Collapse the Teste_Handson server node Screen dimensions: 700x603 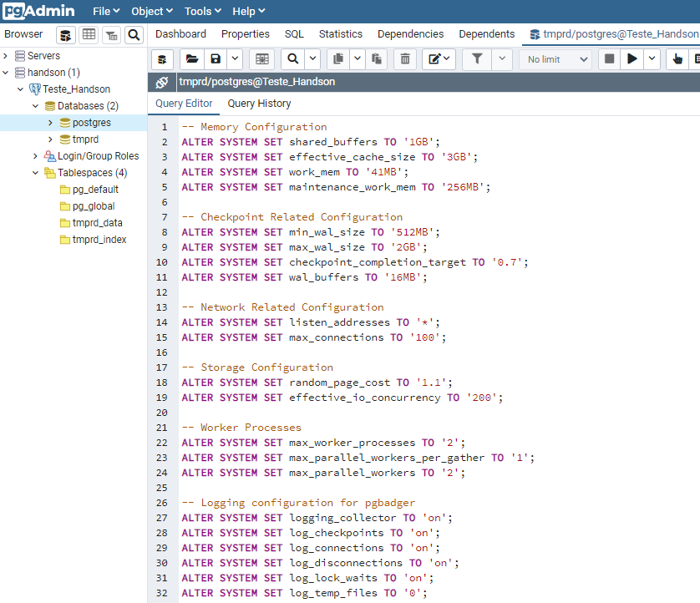tap(20, 89)
